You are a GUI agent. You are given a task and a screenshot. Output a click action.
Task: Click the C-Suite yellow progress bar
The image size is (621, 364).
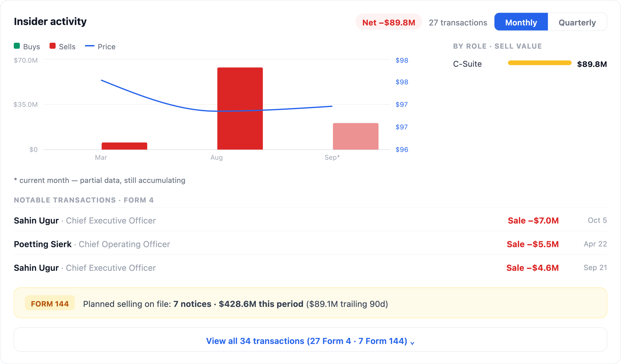pos(540,63)
